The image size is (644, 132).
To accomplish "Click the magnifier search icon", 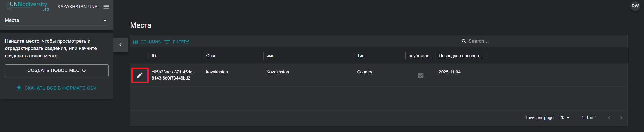I will pos(464,41).
